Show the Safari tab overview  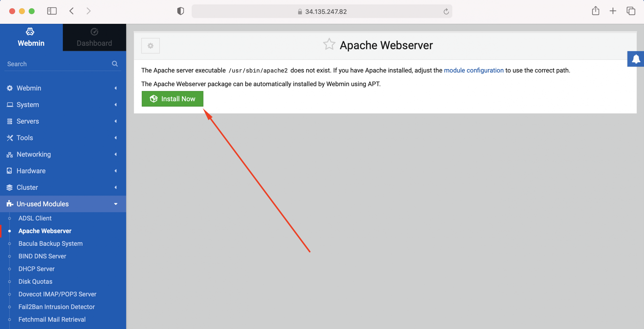pyautogui.click(x=631, y=11)
